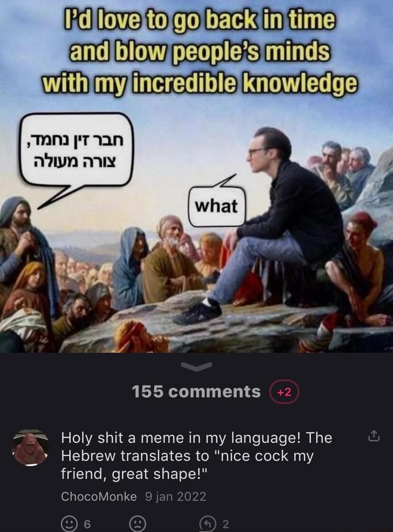
Task: View the 6 smile reactions count
Action: pyautogui.click(x=87, y=524)
